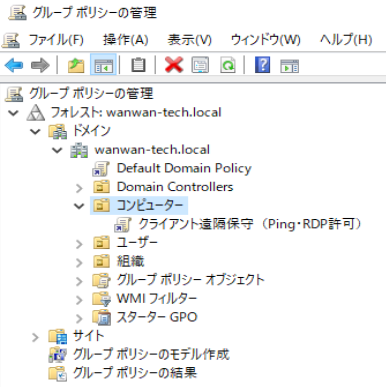Image resolution: width=386 pixels, height=387 pixels.
Task: Click the クライアント遠隔保守 GPO link icon
Action: point(123,224)
